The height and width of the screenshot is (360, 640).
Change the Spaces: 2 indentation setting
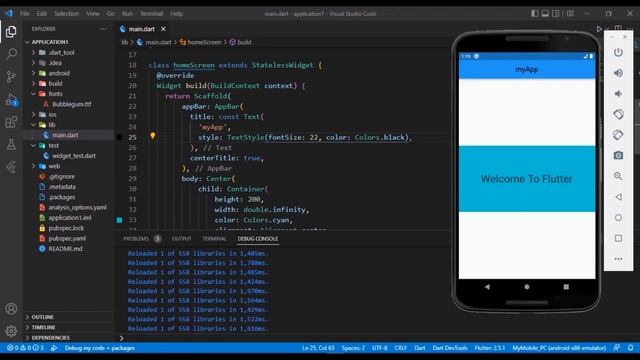click(353, 348)
